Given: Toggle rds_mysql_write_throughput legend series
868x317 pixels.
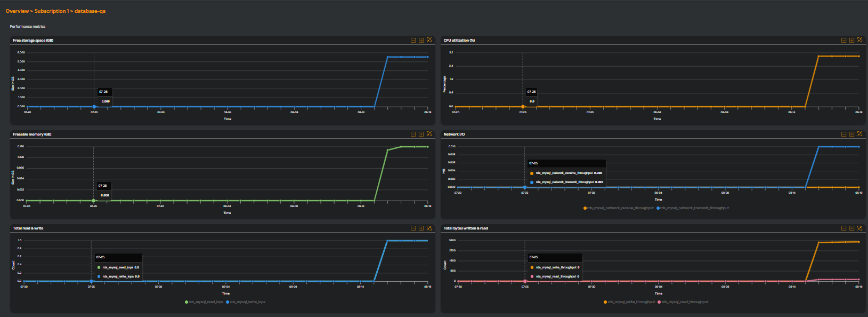Looking at the screenshot, I should [x=629, y=302].
